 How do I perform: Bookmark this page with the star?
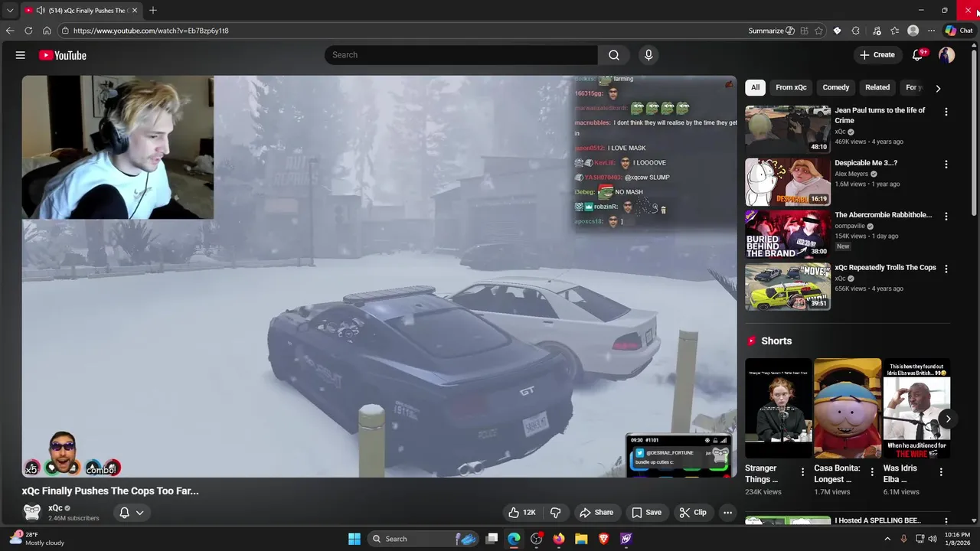pyautogui.click(x=819, y=31)
